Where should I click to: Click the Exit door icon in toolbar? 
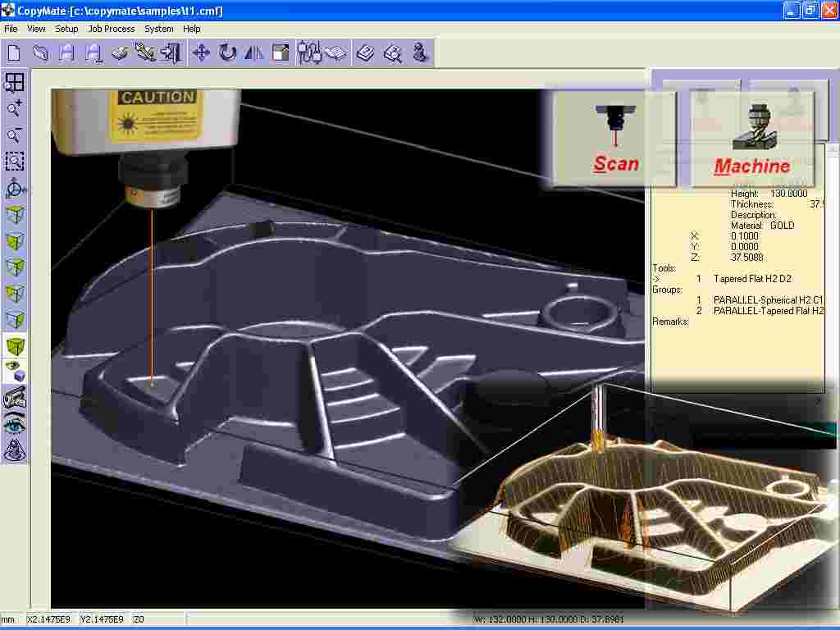point(171,53)
